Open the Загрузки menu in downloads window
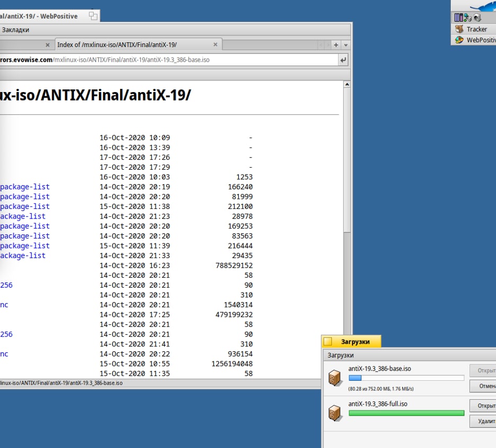This screenshot has width=496, height=448. tap(340, 355)
